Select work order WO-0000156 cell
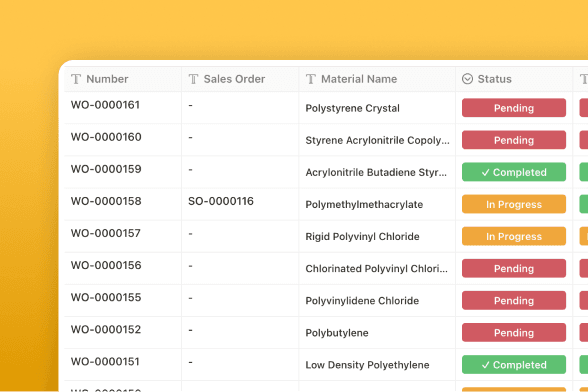Screen dimensions: 588x392 (123, 268)
